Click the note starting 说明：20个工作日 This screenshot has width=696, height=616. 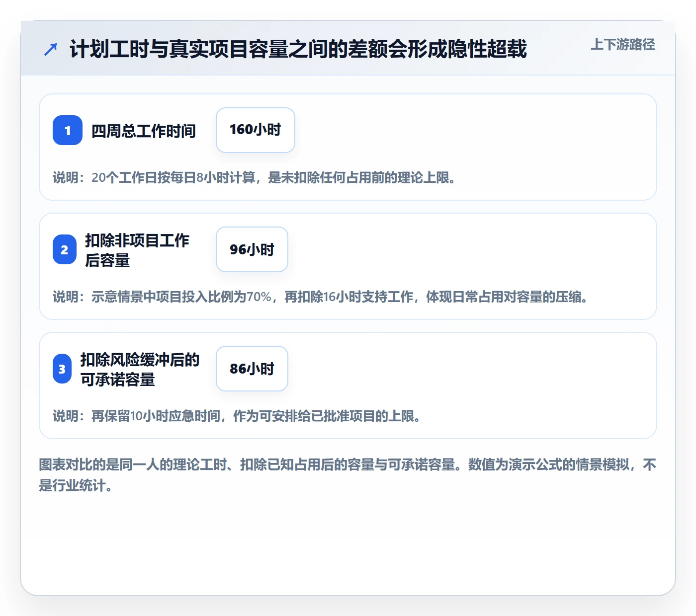click(255, 178)
